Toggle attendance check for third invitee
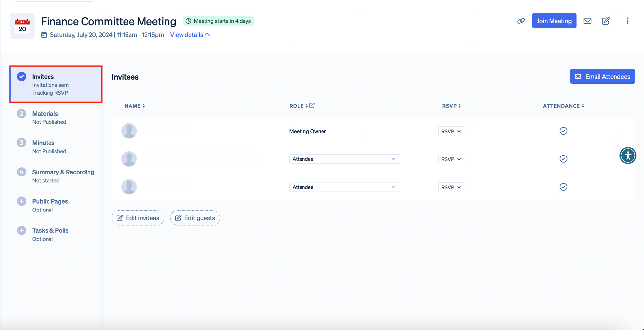This screenshot has width=644, height=330. pos(563,187)
